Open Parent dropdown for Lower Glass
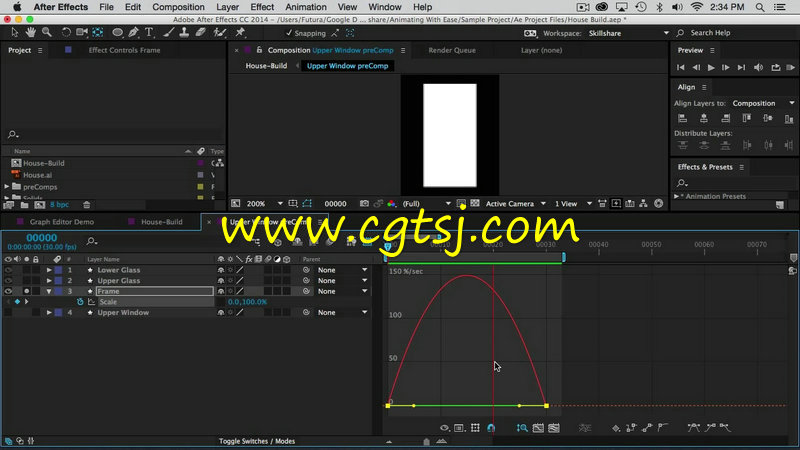 coord(342,270)
